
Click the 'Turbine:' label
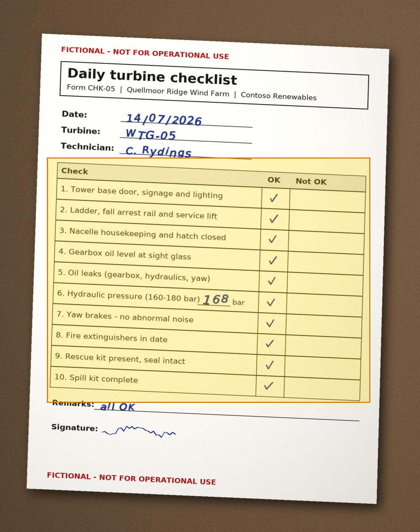pyautogui.click(x=81, y=131)
